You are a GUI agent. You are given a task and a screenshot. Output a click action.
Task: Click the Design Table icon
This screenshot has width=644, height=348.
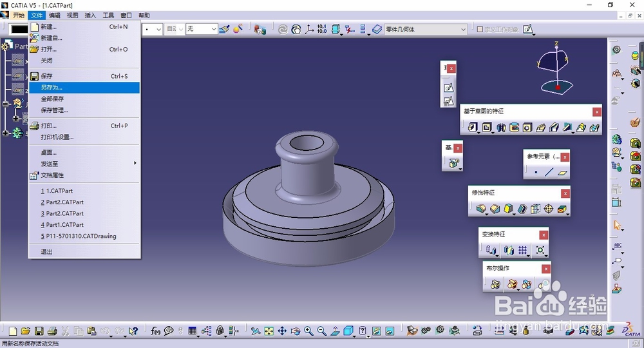192,331
